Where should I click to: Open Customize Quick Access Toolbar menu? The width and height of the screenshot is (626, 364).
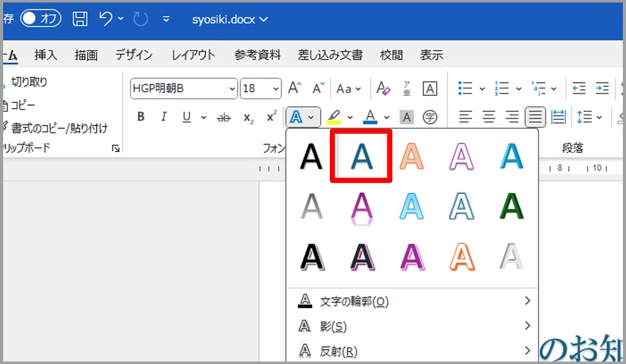166,19
